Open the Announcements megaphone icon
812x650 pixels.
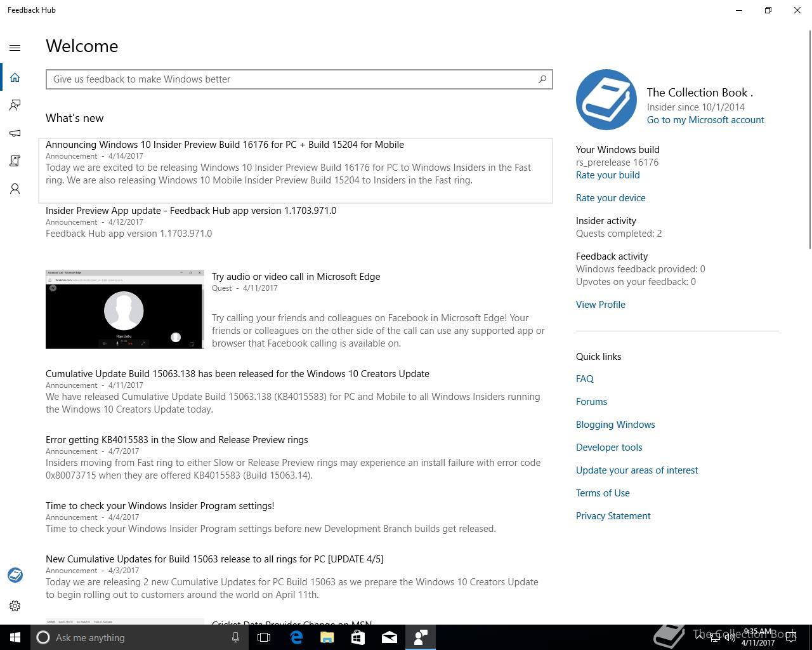click(15, 133)
